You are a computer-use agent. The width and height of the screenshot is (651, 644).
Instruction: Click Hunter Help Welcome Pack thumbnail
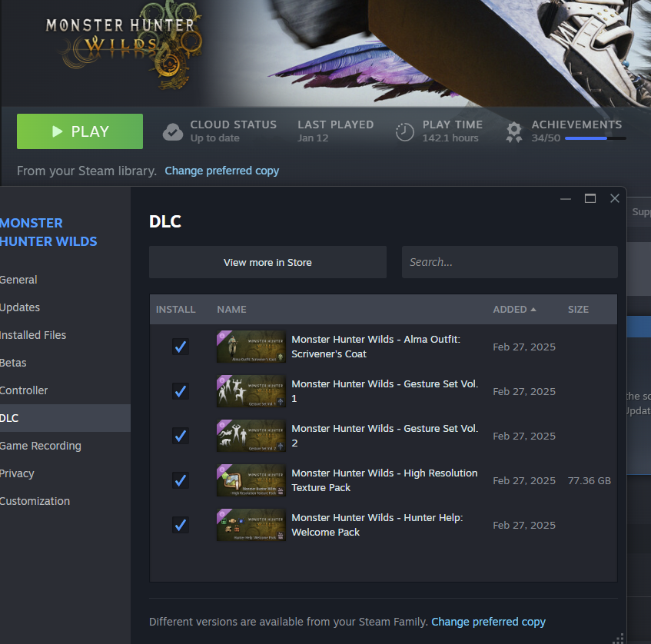(251, 525)
